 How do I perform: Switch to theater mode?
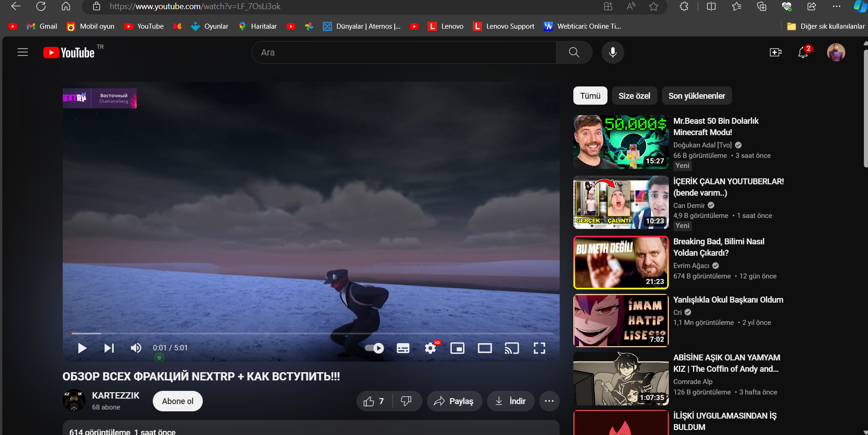(x=485, y=348)
